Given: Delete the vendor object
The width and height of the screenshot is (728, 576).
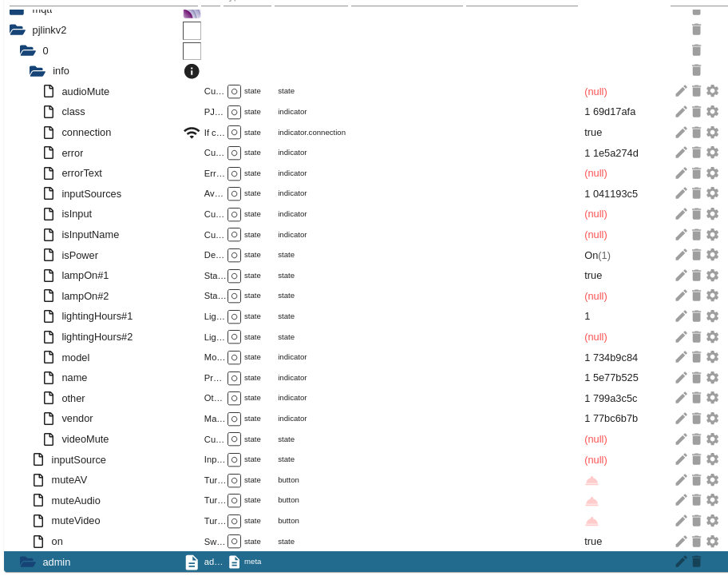Looking at the screenshot, I should 696,418.
